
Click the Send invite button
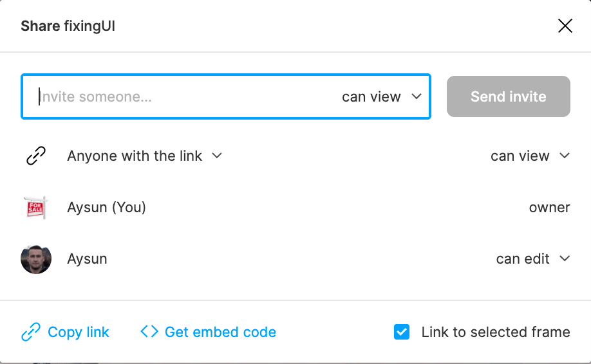[509, 96]
